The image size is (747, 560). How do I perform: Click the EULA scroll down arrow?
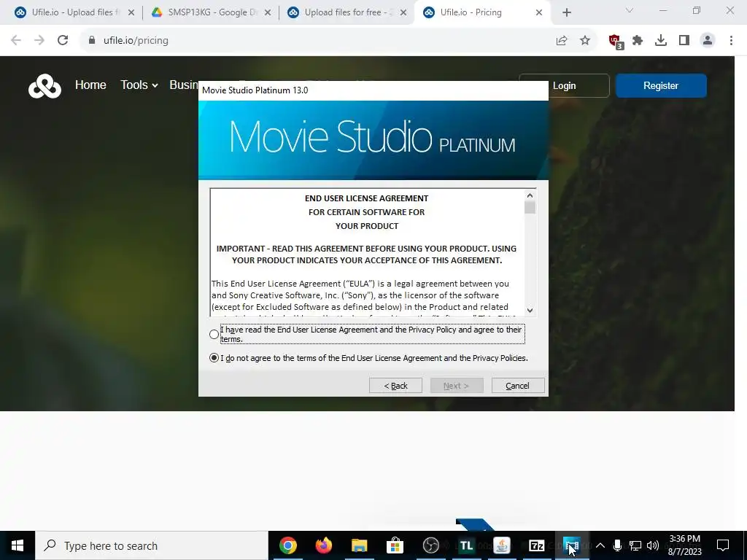[530, 311]
